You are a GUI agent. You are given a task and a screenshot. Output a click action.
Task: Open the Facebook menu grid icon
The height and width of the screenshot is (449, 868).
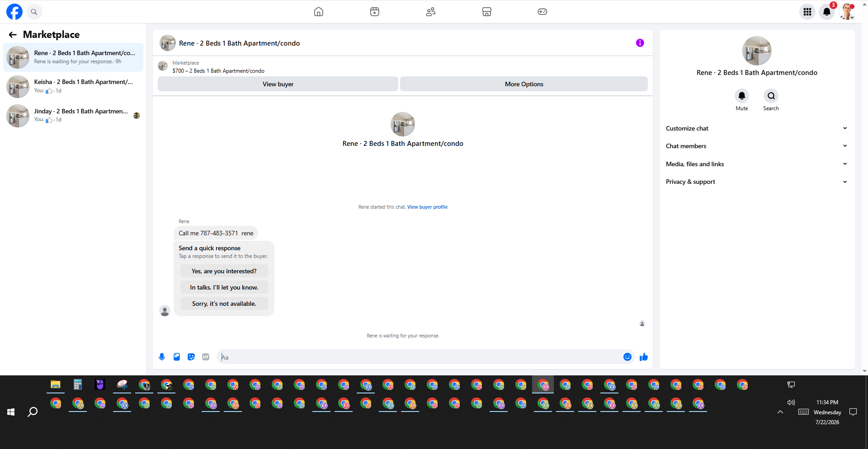point(807,12)
